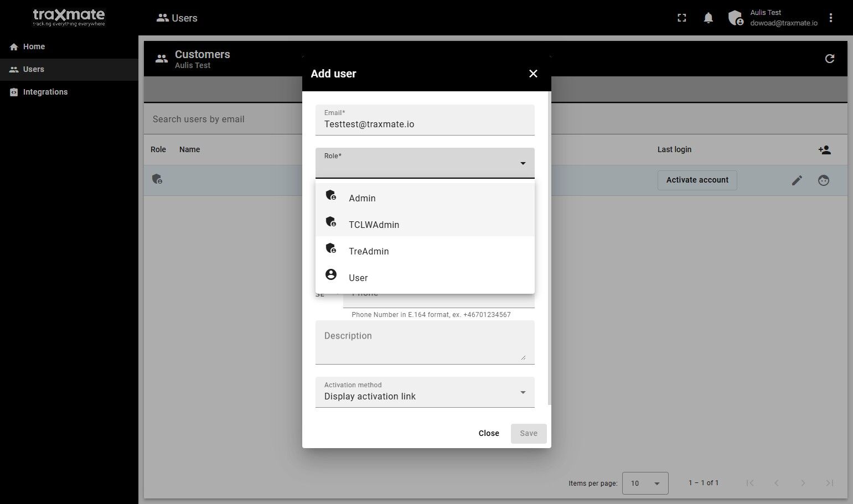Image resolution: width=853 pixels, height=504 pixels.
Task: Click the add user icon in table header
Action: (824, 150)
